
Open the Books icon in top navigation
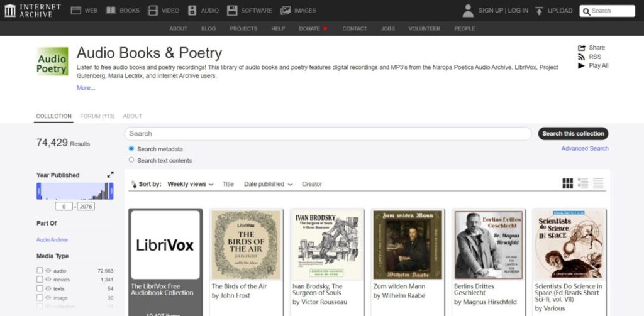[x=111, y=11]
